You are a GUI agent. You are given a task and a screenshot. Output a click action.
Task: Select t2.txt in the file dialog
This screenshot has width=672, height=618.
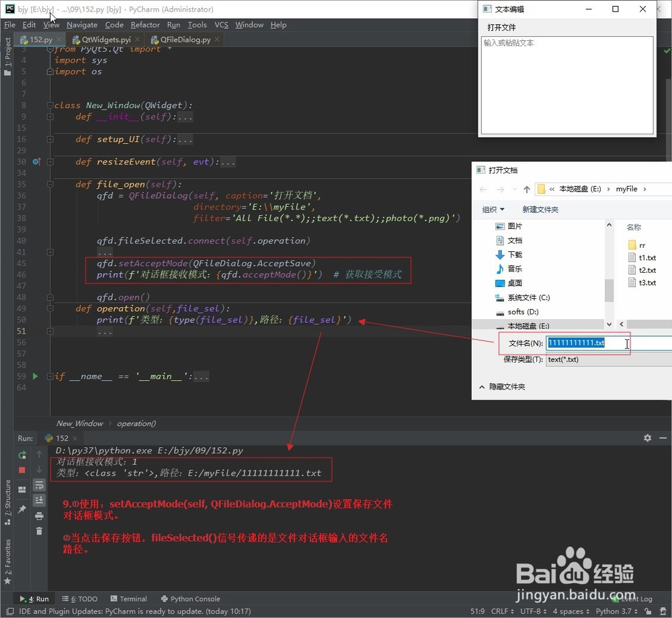click(642, 270)
